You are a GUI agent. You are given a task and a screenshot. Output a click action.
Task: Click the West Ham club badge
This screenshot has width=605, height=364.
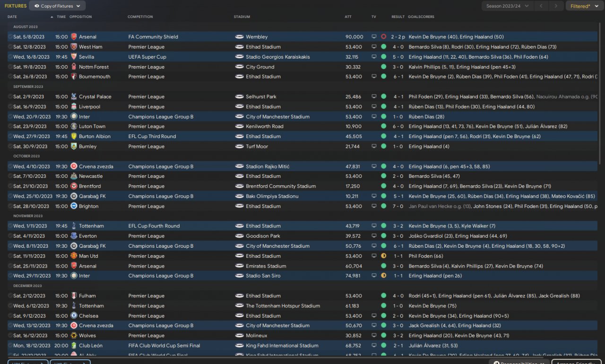[74, 47]
